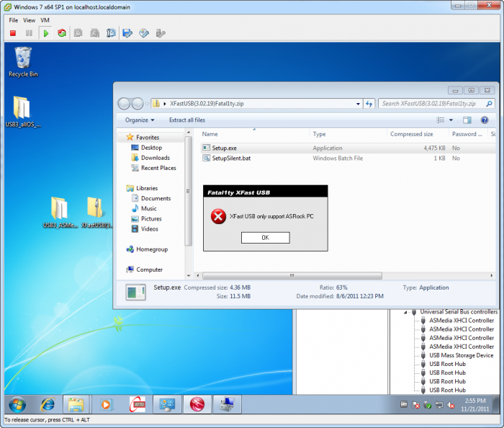Launch Internet Explorer from the taskbar

click(48, 404)
